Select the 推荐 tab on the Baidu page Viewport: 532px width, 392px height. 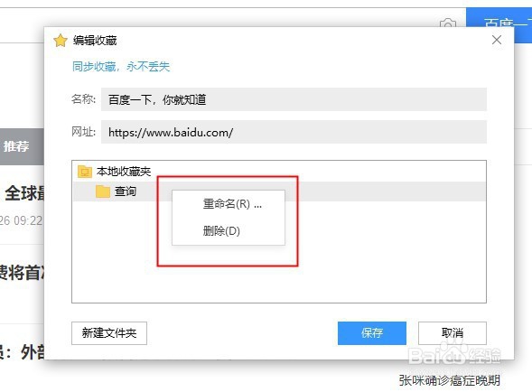coord(16,146)
